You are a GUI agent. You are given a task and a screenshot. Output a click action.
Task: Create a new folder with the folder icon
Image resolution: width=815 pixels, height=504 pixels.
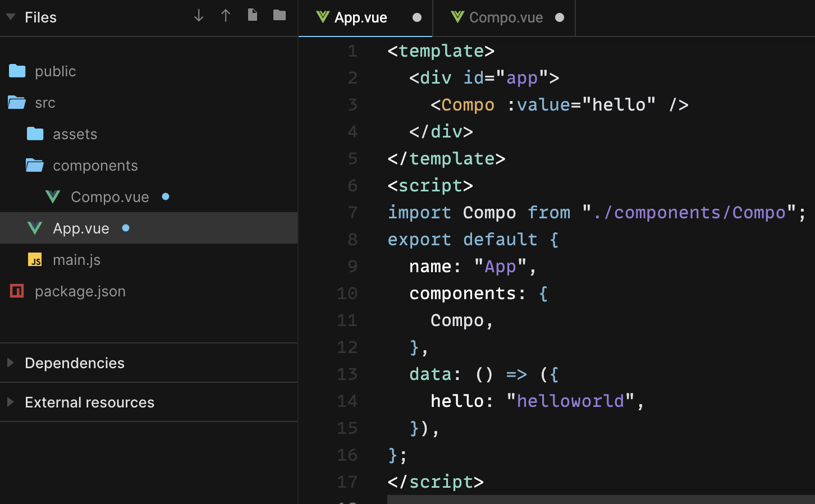280,15
